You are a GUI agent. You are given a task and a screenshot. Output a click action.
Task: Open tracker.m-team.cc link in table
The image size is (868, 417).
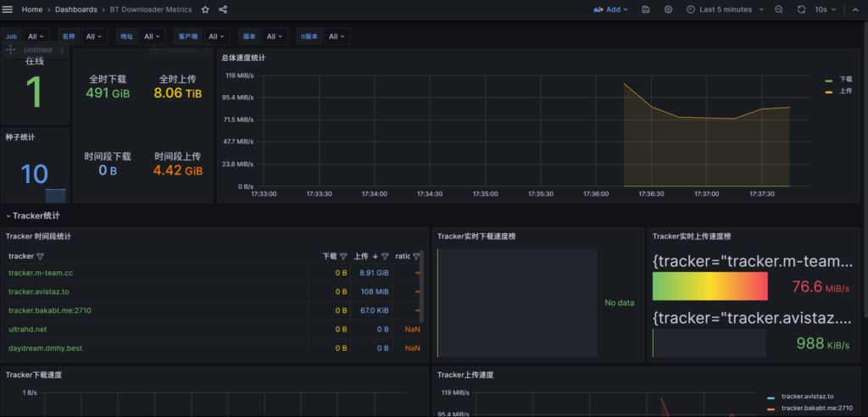(x=41, y=273)
